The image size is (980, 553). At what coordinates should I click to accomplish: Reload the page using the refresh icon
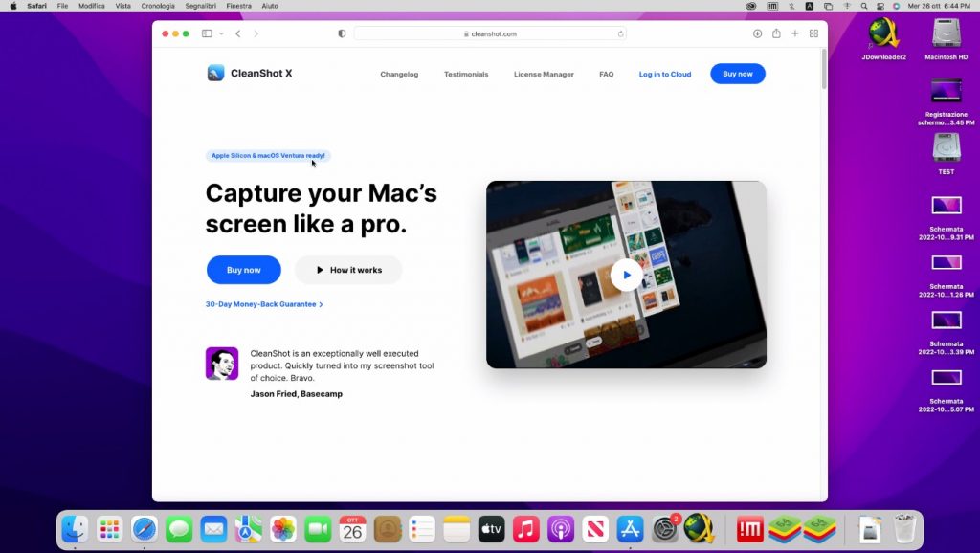(x=620, y=33)
